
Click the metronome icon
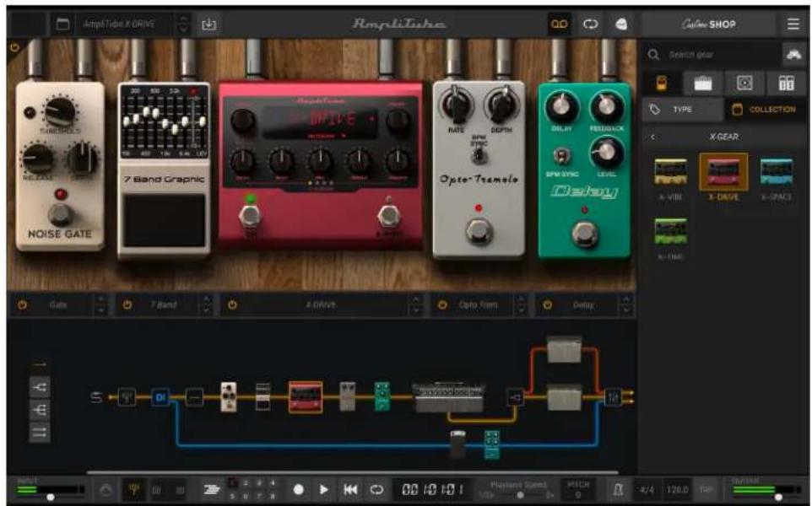[x=618, y=489]
